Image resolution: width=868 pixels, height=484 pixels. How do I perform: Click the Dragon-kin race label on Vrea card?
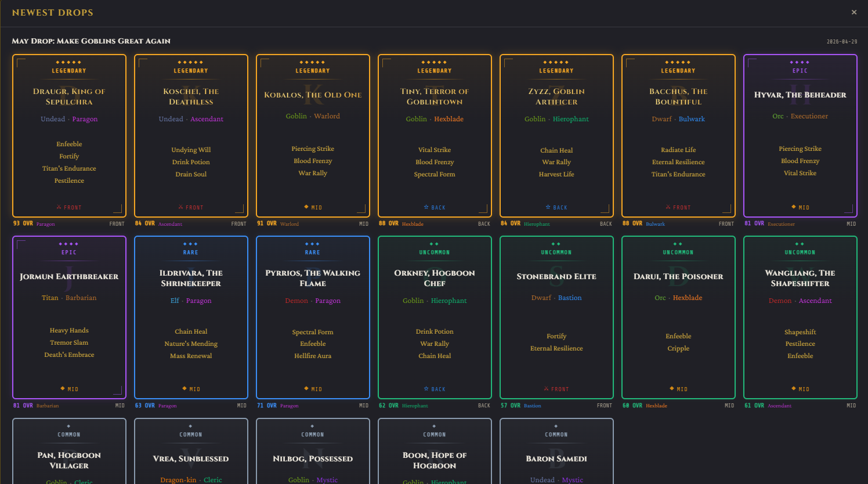click(178, 480)
